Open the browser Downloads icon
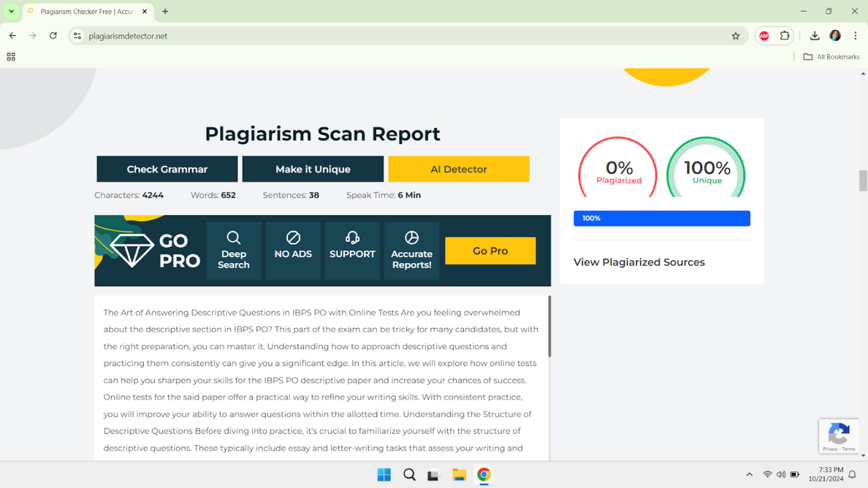 [815, 36]
